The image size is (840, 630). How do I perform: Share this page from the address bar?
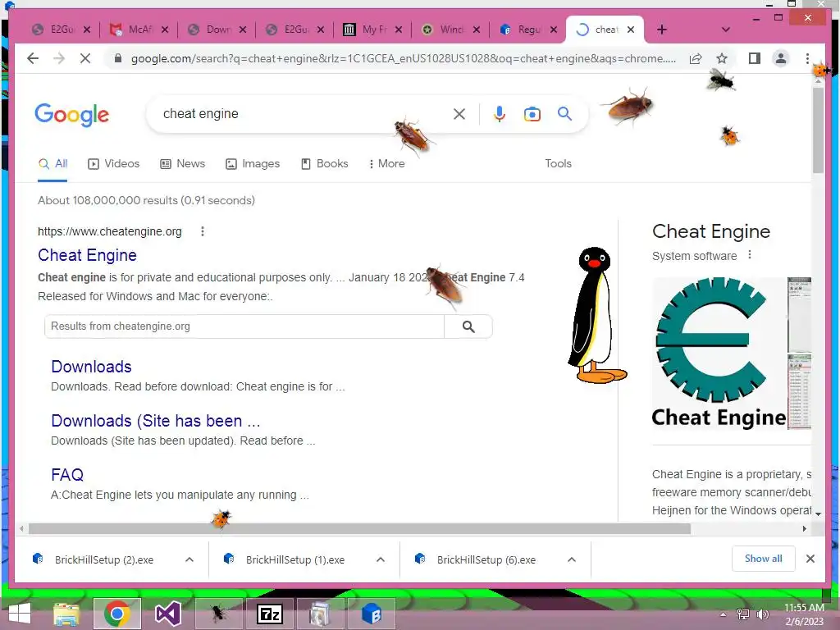point(696,58)
